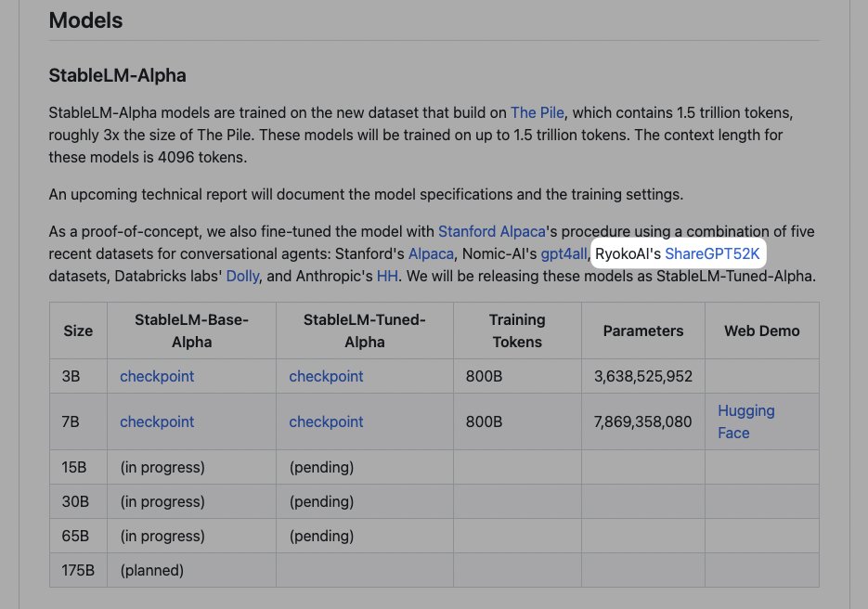Open 3B StableLM-Base-Alpha checkpoint

tap(157, 377)
